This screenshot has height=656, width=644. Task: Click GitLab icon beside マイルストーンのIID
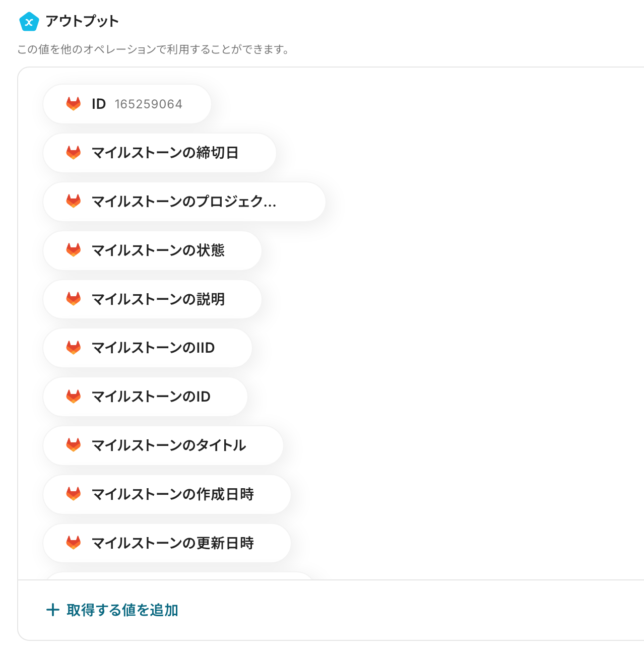tap(74, 348)
